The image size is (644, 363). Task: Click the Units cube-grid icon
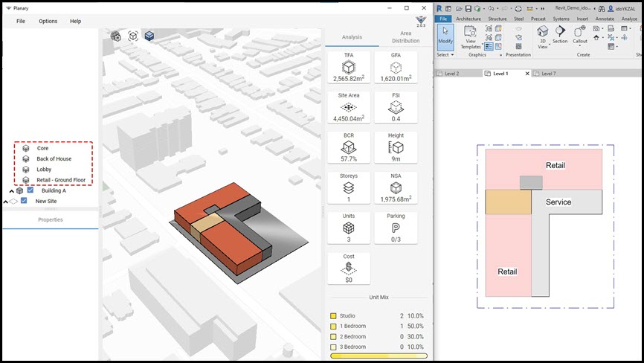[349, 228]
